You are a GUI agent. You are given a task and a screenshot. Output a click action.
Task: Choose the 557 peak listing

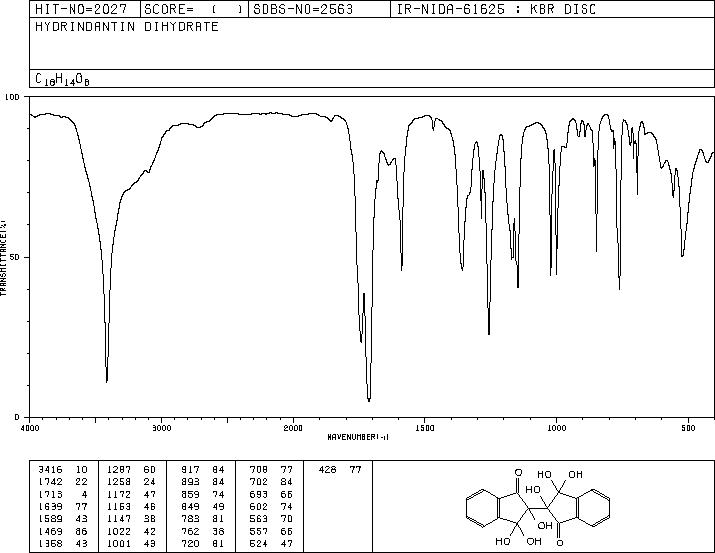[x=271, y=531]
